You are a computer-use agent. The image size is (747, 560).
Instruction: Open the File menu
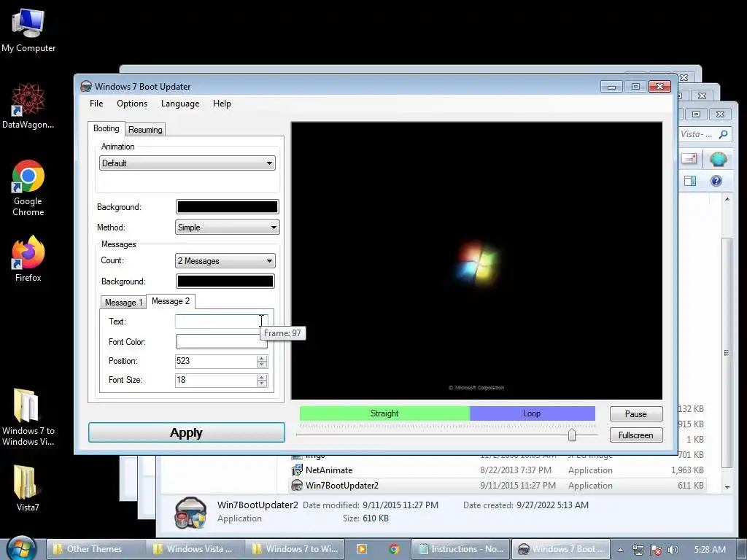click(96, 104)
